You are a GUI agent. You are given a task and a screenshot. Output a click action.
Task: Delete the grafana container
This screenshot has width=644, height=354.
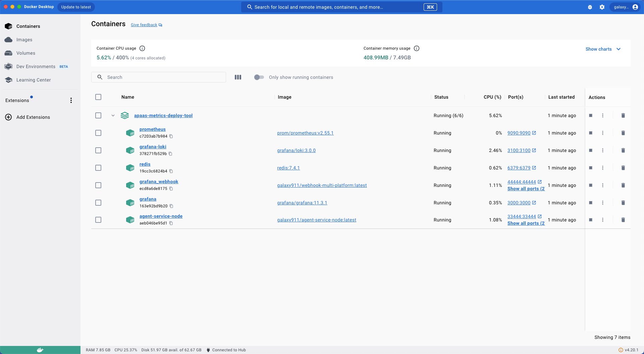click(x=623, y=203)
